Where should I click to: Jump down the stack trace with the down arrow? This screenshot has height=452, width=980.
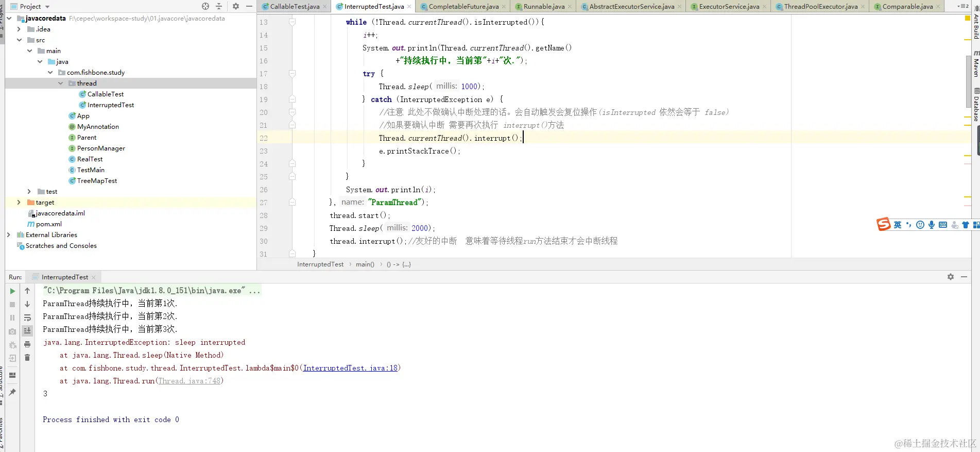pos(27,305)
